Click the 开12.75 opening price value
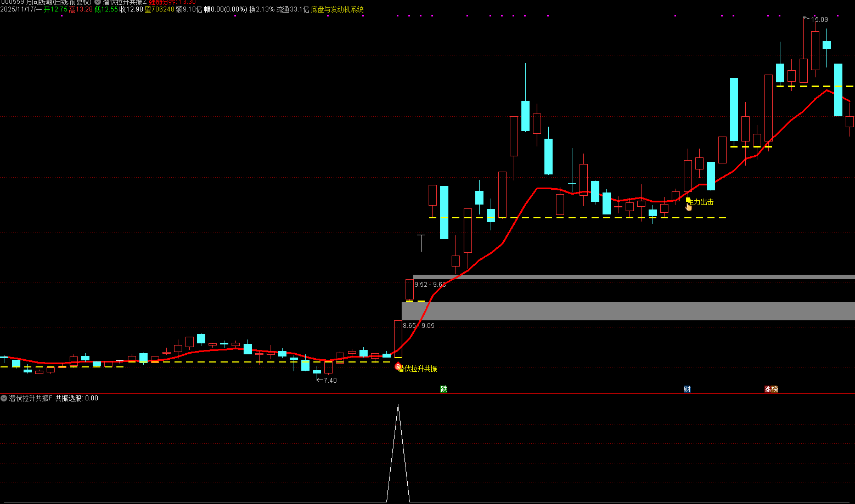 coord(55,9)
